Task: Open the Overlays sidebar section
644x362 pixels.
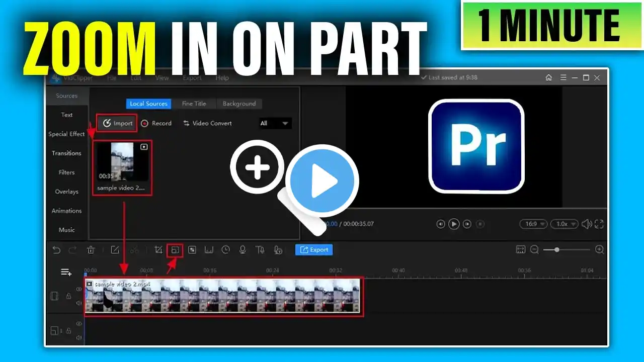Action: tap(67, 192)
